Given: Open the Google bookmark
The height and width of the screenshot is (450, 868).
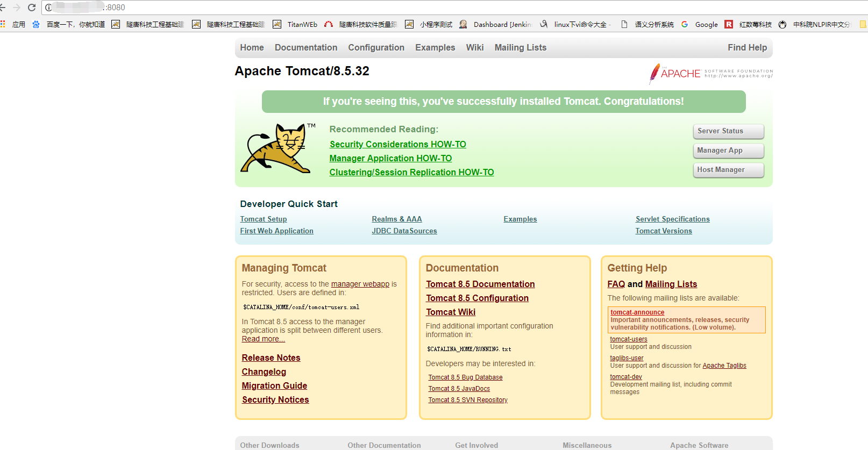Looking at the screenshot, I should [700, 24].
